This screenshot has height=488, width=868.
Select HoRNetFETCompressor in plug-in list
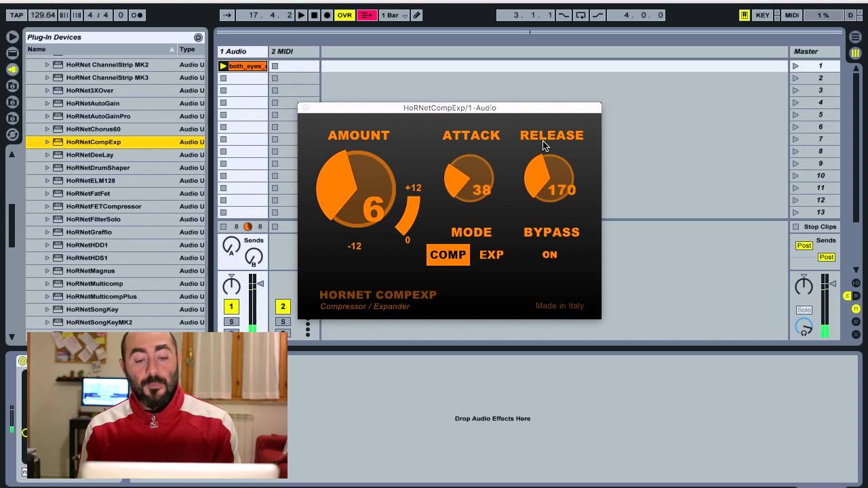(x=115, y=207)
